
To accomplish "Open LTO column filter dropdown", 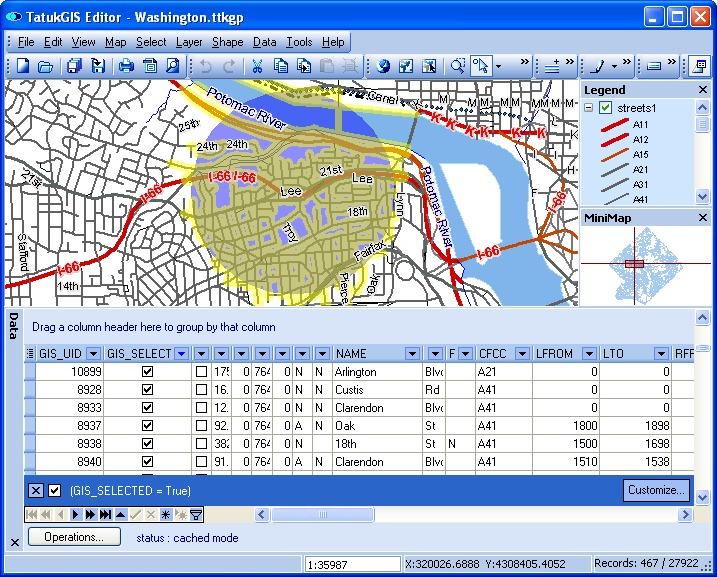I will (x=661, y=354).
